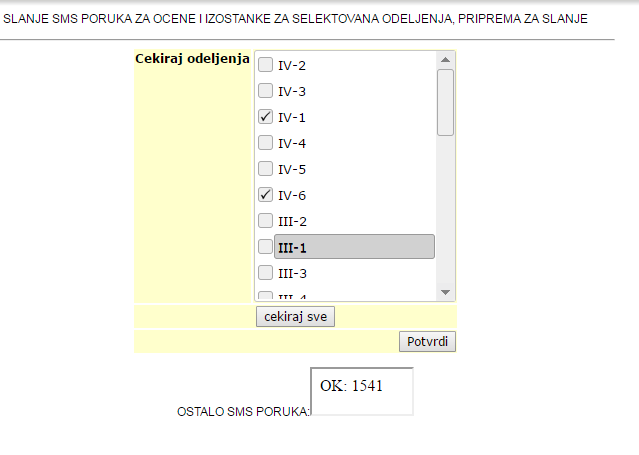
Task: Select the IV-5 checkbox
Action: [x=266, y=169]
